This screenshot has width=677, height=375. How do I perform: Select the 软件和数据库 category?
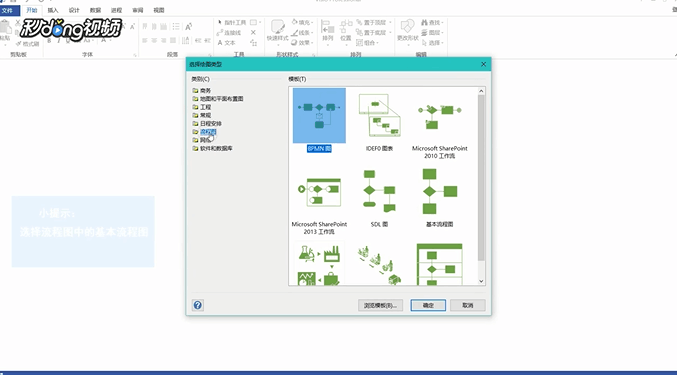click(213, 148)
